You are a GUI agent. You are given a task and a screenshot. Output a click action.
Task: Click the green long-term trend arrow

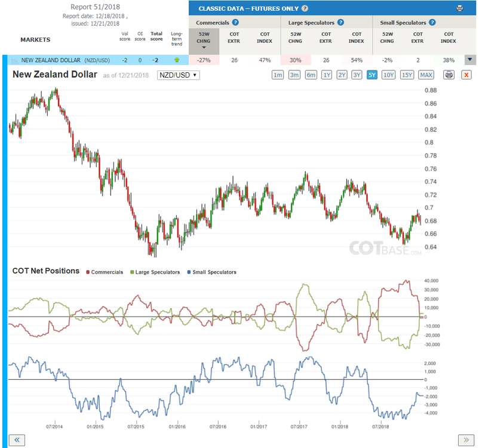[177, 60]
